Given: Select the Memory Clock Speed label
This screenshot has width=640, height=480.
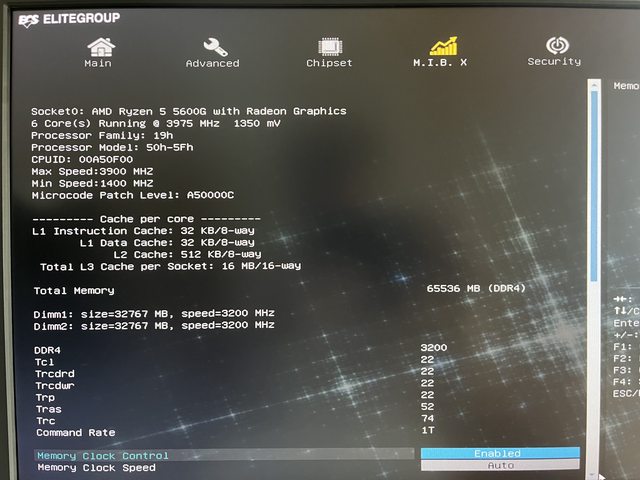Looking at the screenshot, I should click(x=96, y=467).
